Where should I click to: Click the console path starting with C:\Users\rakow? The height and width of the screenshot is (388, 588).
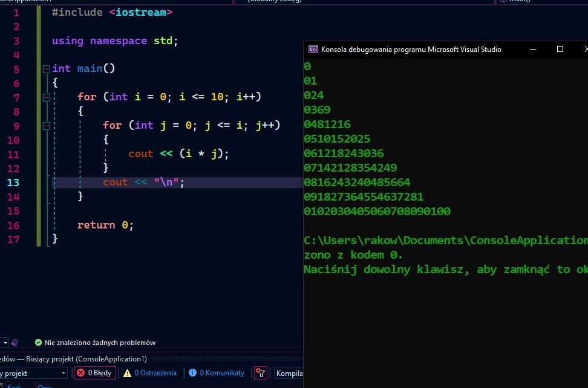pyautogui.click(x=446, y=241)
